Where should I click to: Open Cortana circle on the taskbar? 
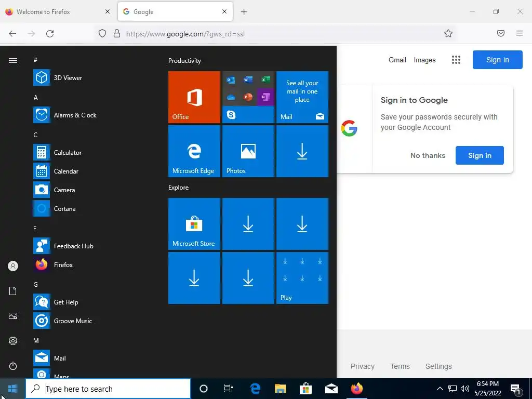click(204, 389)
